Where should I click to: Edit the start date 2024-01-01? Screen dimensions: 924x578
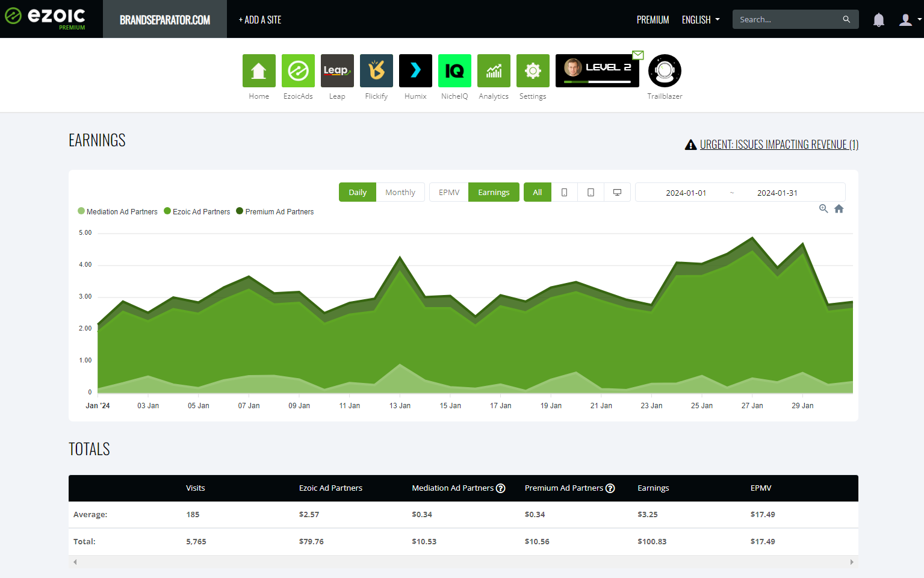tap(686, 193)
